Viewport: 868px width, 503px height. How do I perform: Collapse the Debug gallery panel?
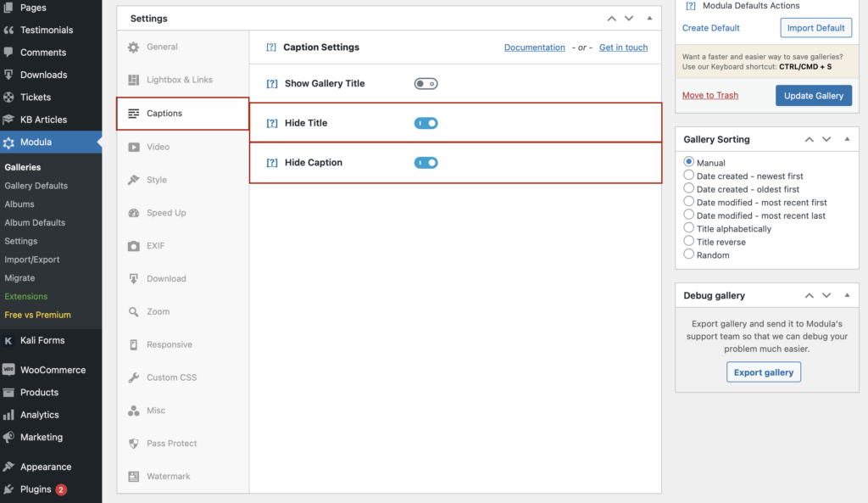point(847,295)
